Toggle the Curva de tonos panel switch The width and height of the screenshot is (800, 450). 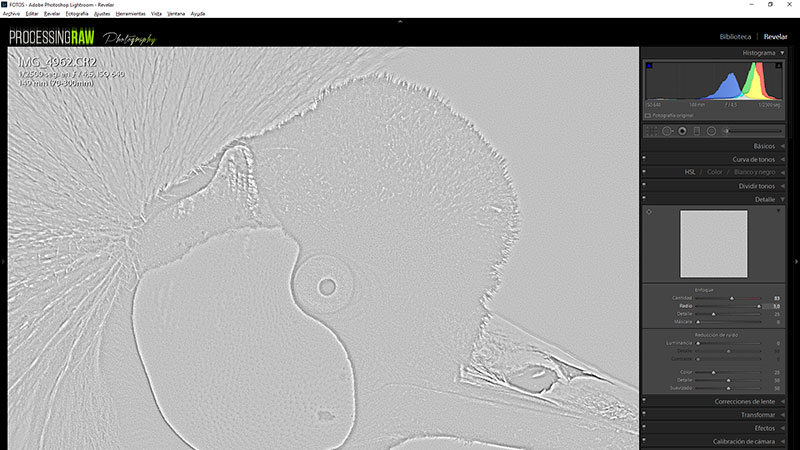click(644, 159)
